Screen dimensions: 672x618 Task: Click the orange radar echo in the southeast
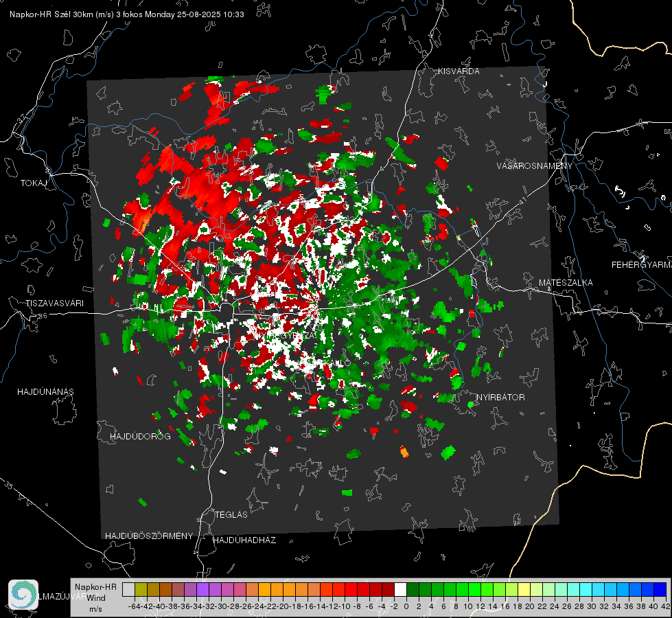(x=404, y=452)
